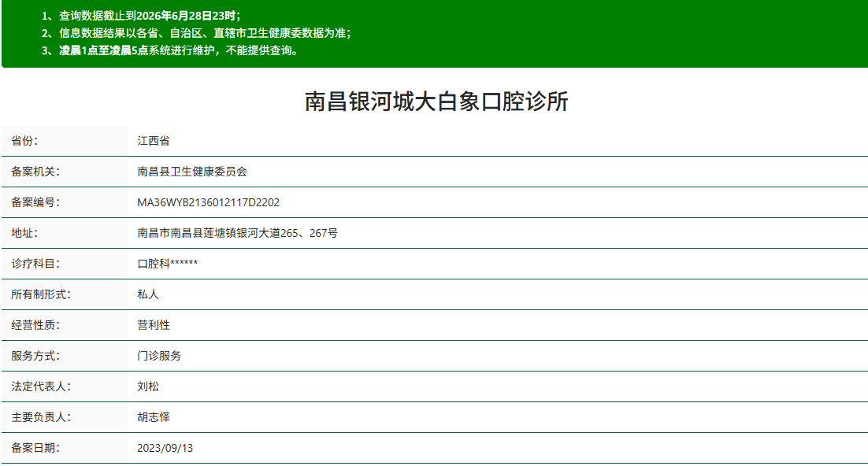Viewport: 868px width, 466px height.
Task: Click the maintenance notice 凌晨1点至凌晨5点
Action: tap(103, 50)
